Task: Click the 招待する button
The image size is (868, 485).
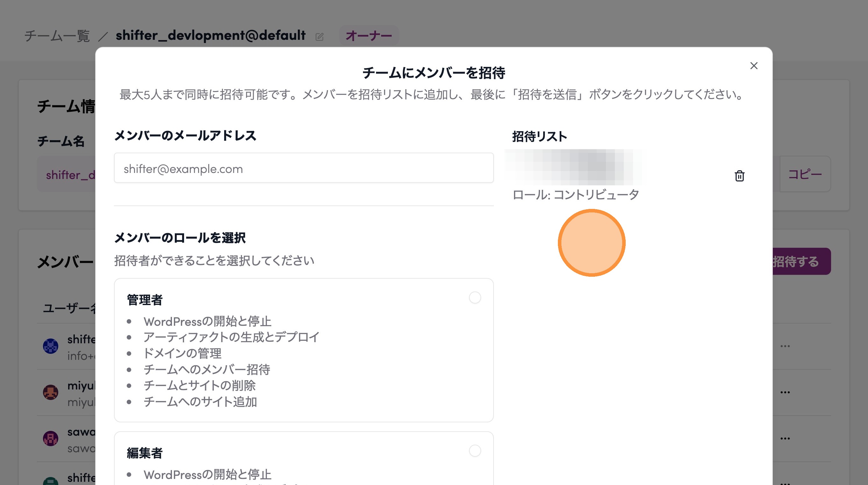Action: click(801, 261)
